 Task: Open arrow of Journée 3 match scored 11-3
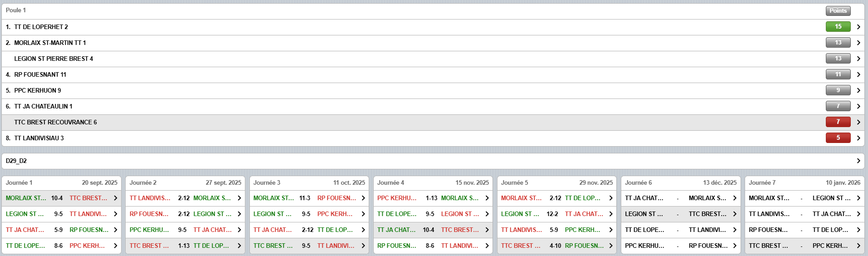pyautogui.click(x=363, y=198)
